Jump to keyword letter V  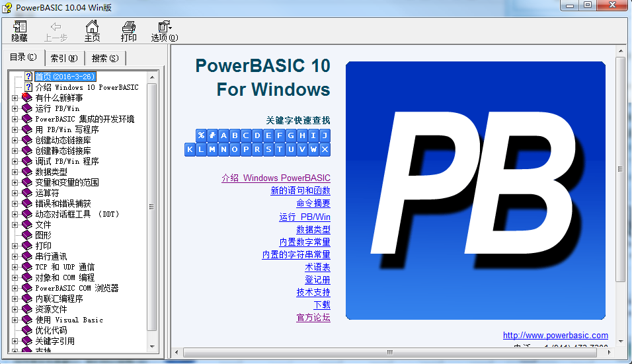point(302,149)
